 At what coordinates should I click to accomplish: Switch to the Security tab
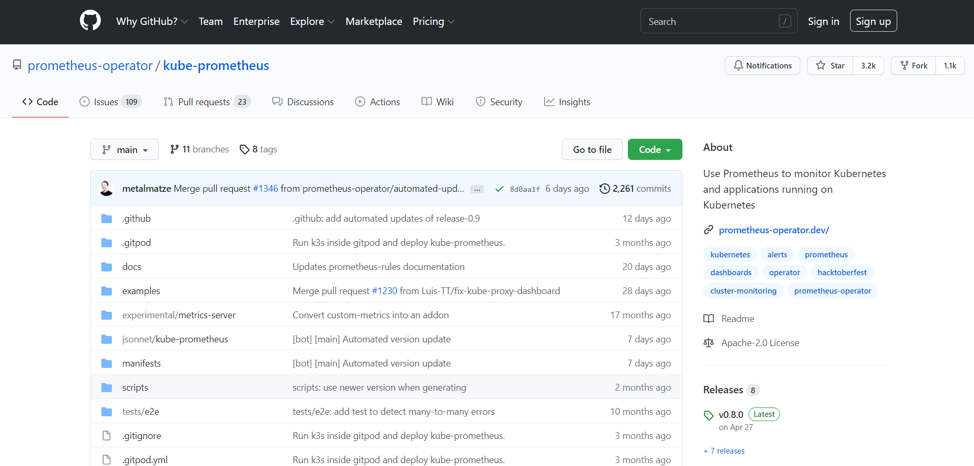[499, 102]
